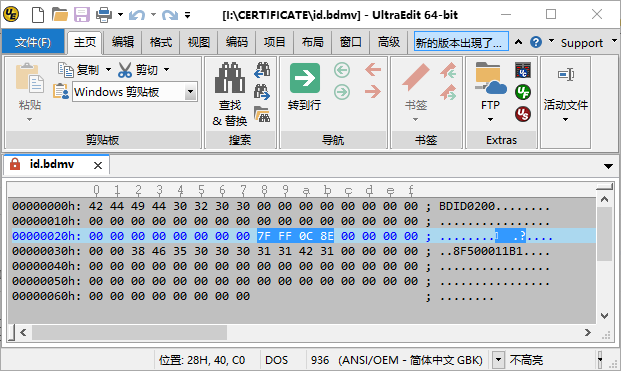The image size is (621, 371).
Task: Open find in files folder-binoculars icon
Action: pyautogui.click(x=262, y=114)
